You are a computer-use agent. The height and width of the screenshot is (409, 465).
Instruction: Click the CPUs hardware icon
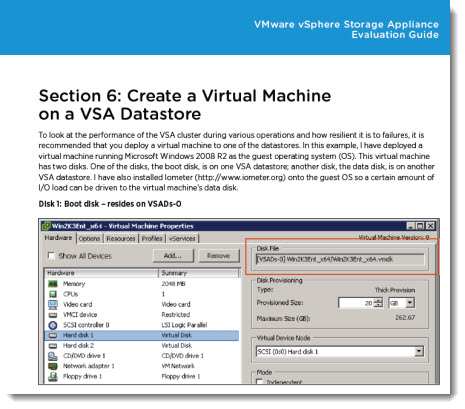click(x=53, y=294)
